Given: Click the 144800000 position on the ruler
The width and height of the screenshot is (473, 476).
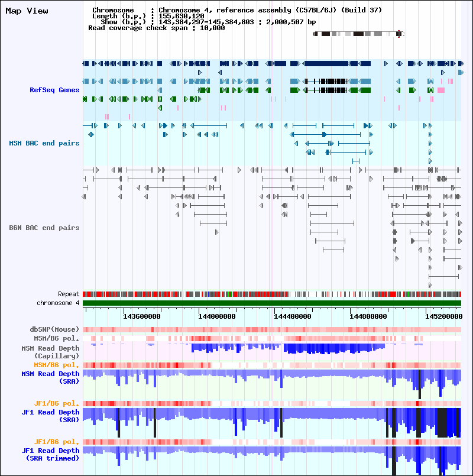Looking at the screenshot, I should (368, 316).
